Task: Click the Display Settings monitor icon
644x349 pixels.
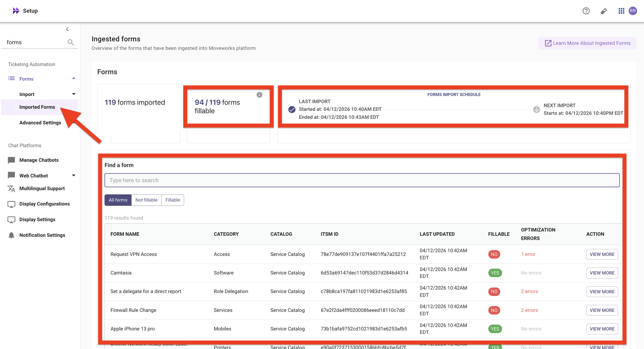Action: (x=11, y=220)
